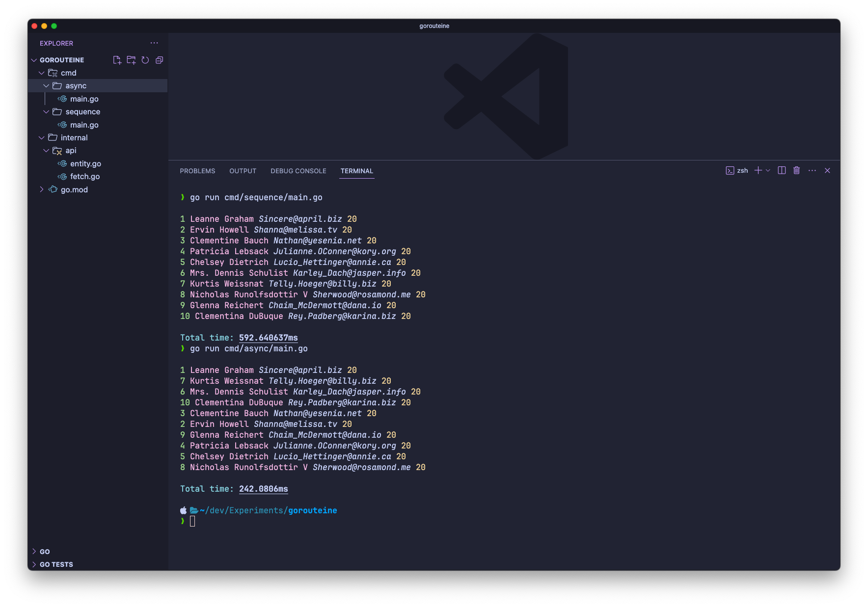This screenshot has width=868, height=607.
Task: Open the launch profile dropdown arrow
Action: tap(768, 170)
